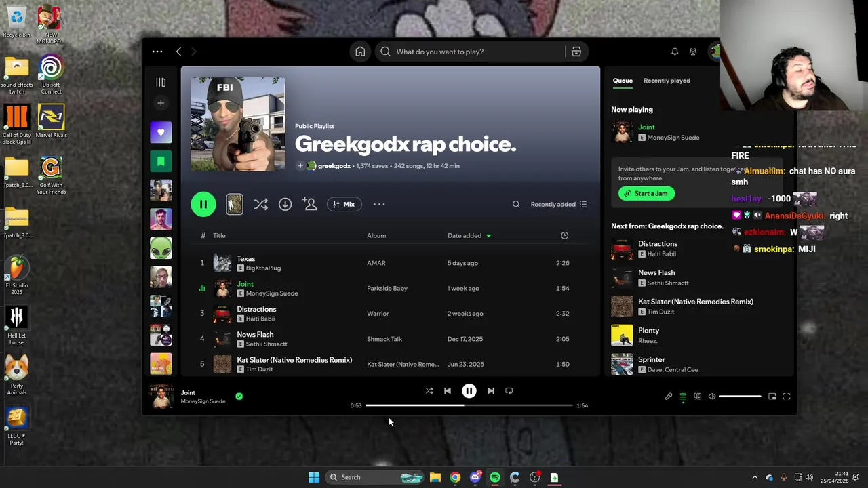This screenshot has height=488, width=868.
Task: Open the miniplayer
Action: (x=772, y=396)
